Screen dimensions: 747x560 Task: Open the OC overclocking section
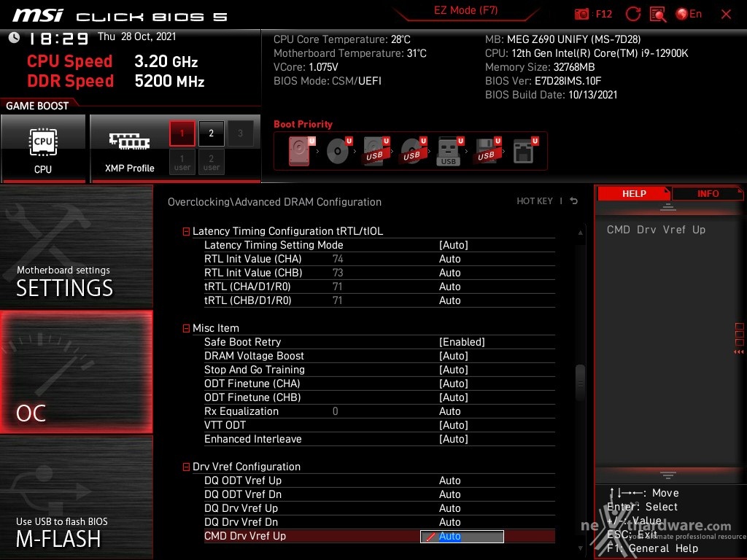(x=76, y=372)
